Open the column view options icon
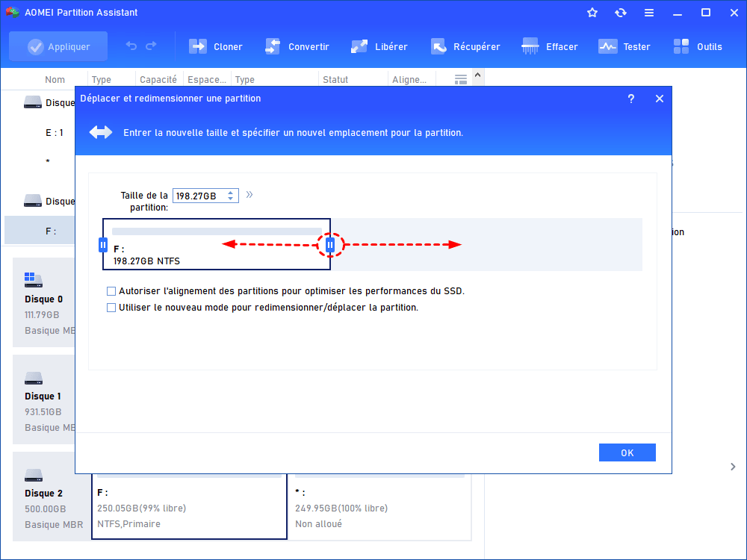The image size is (747, 560). pyautogui.click(x=461, y=80)
